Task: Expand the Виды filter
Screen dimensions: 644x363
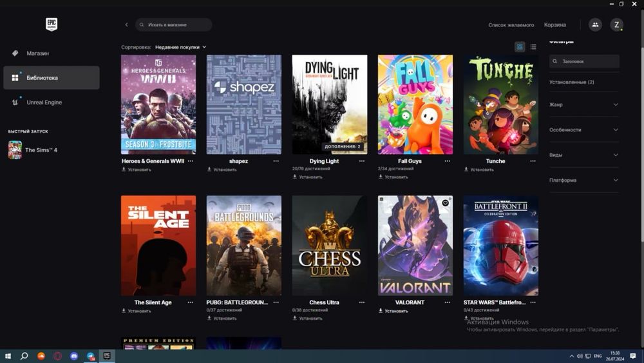Action: [x=583, y=155]
